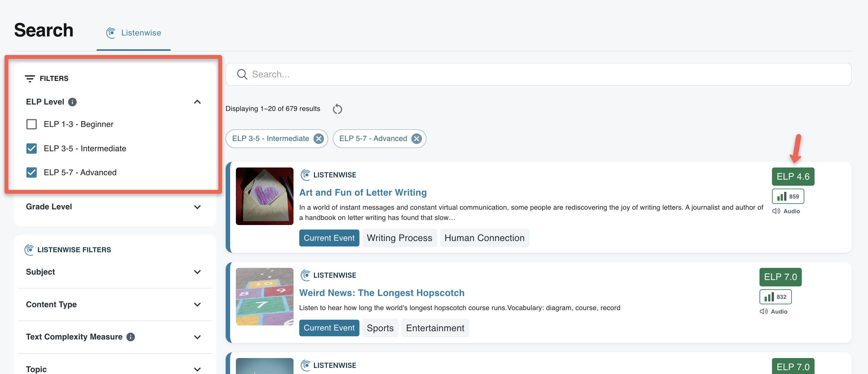Remove the ELP 5-7 Advanced filter chip
868x374 pixels.
(x=416, y=138)
